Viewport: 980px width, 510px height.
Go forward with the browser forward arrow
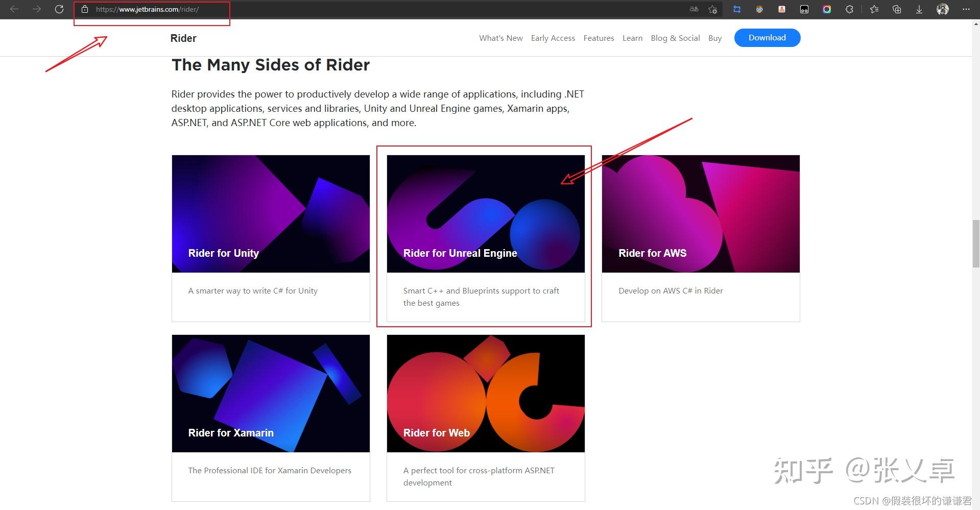[37, 9]
